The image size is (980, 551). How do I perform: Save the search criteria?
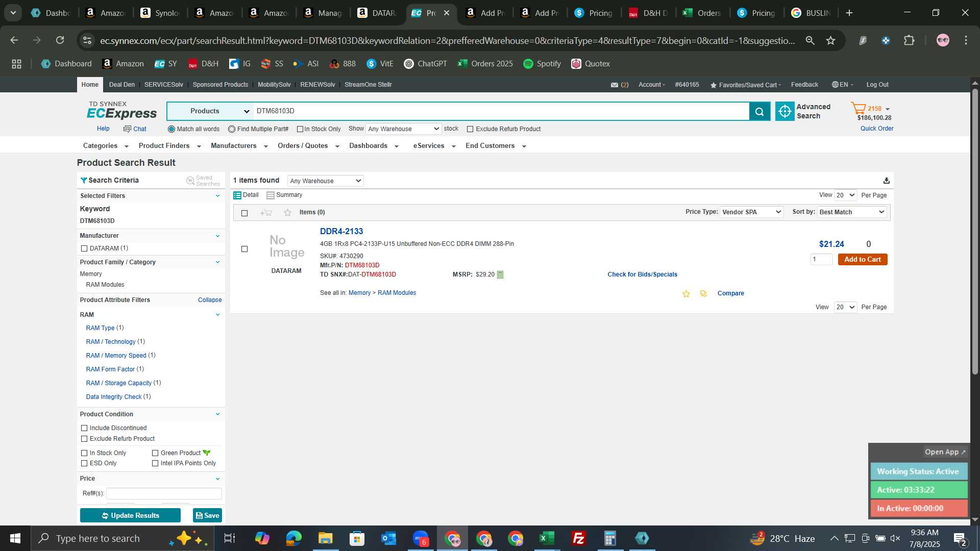[207, 516]
